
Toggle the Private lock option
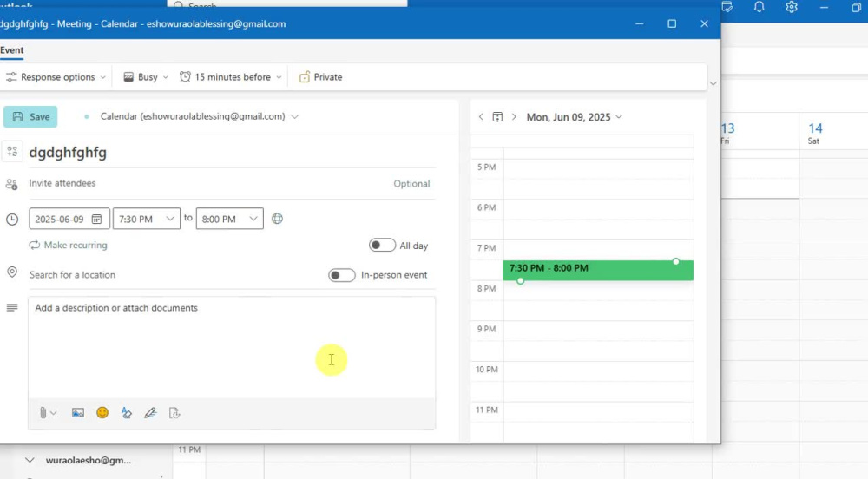(320, 77)
